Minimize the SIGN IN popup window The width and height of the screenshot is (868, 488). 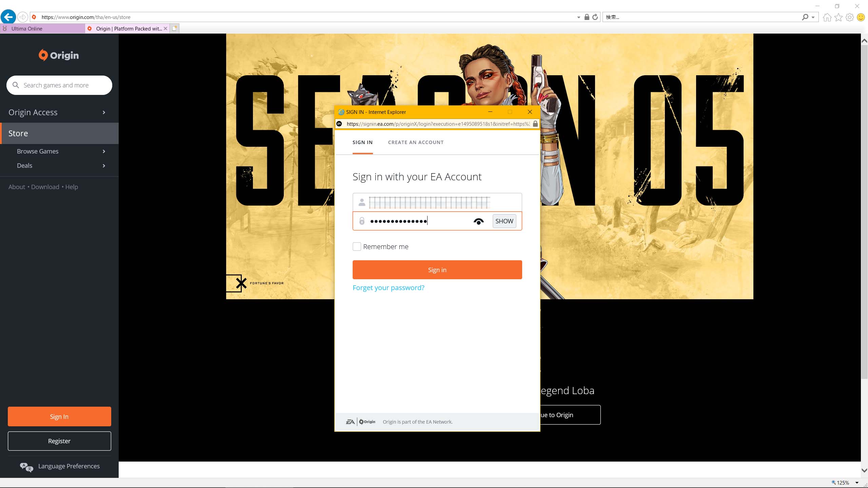[x=490, y=112]
